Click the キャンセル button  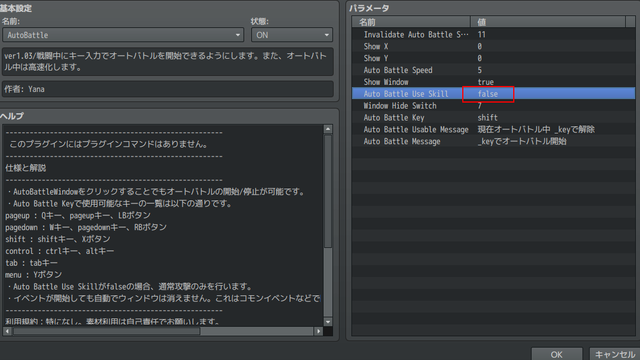tap(615, 354)
